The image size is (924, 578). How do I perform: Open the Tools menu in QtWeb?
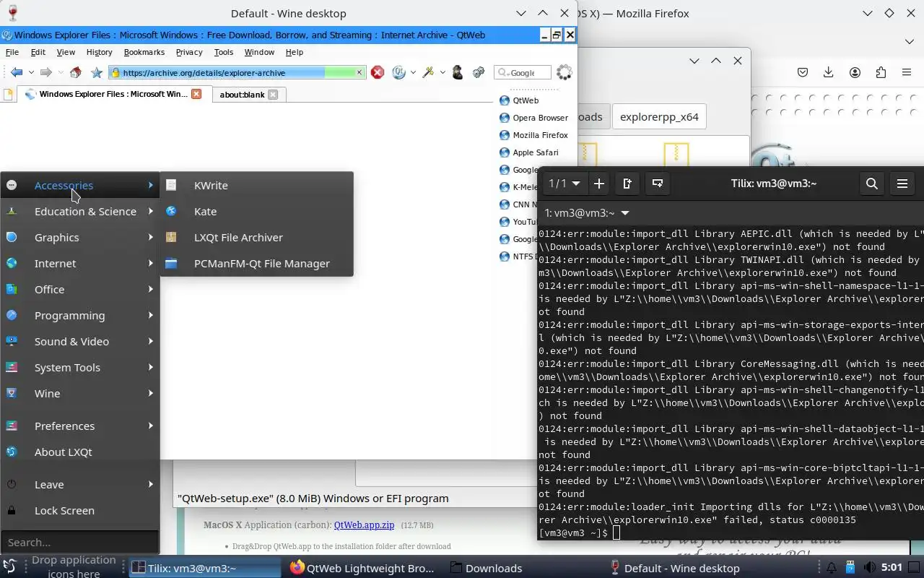click(x=224, y=52)
